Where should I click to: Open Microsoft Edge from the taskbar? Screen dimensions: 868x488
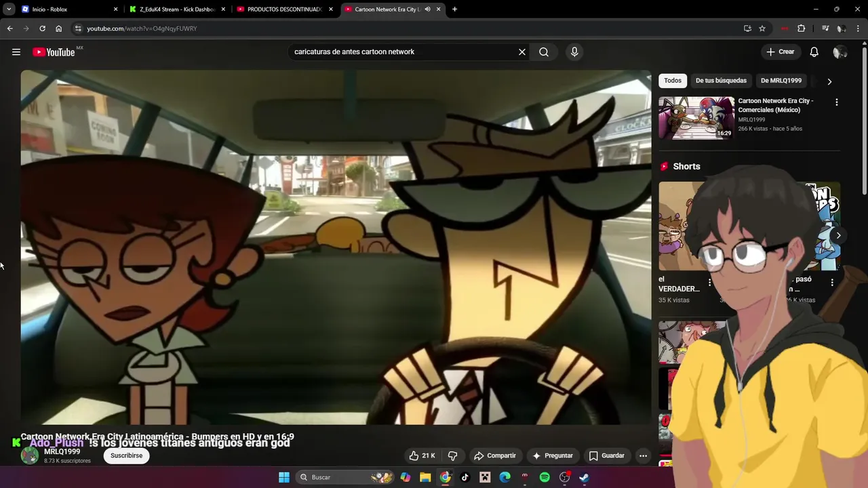click(x=505, y=477)
